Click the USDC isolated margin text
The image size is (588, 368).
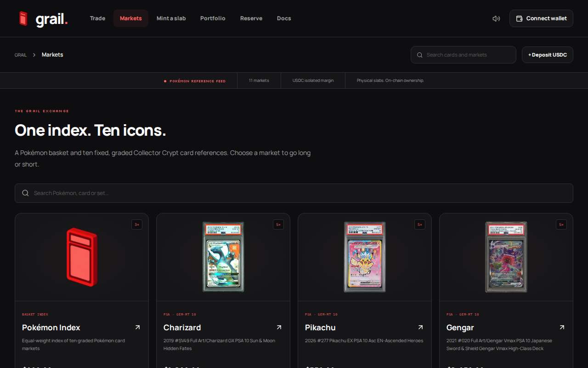[x=313, y=80]
